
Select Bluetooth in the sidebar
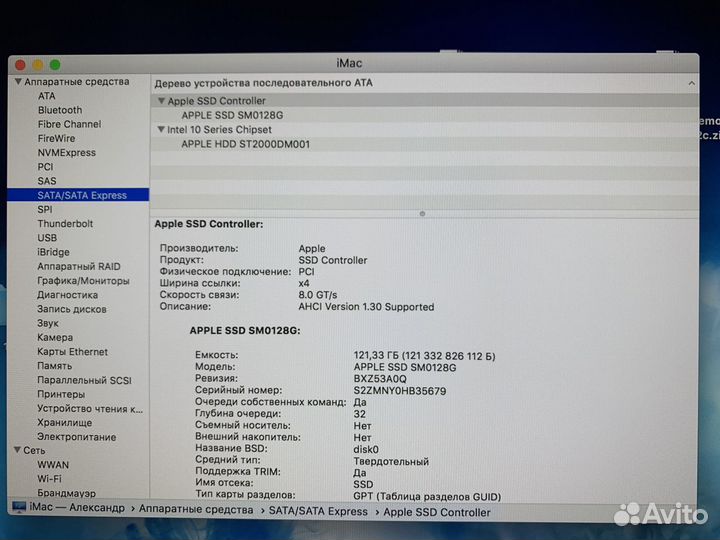60,110
